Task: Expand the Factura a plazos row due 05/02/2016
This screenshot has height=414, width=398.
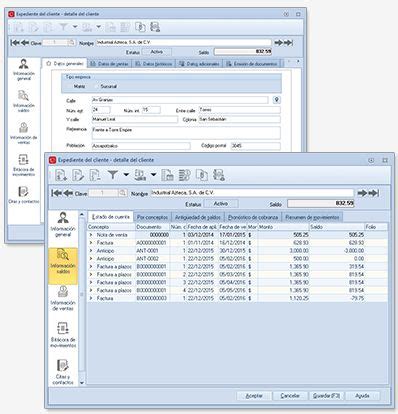Action: (91, 267)
